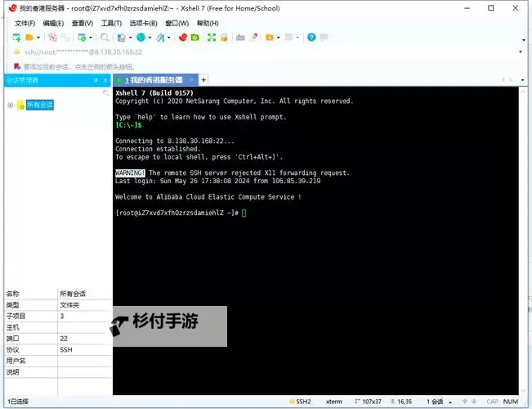The height and width of the screenshot is (409, 532).
Task: Click the Font toolbar icon
Action: [x=160, y=38]
